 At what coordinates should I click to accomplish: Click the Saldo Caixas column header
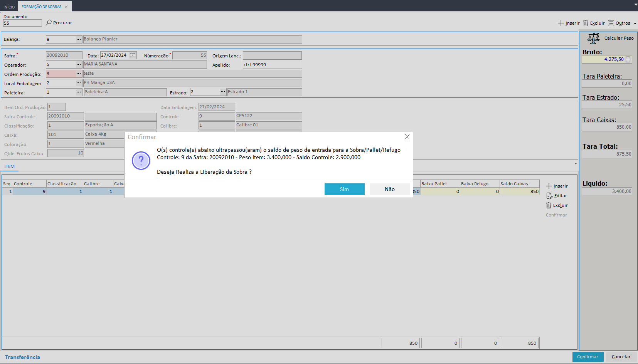pyautogui.click(x=520, y=184)
